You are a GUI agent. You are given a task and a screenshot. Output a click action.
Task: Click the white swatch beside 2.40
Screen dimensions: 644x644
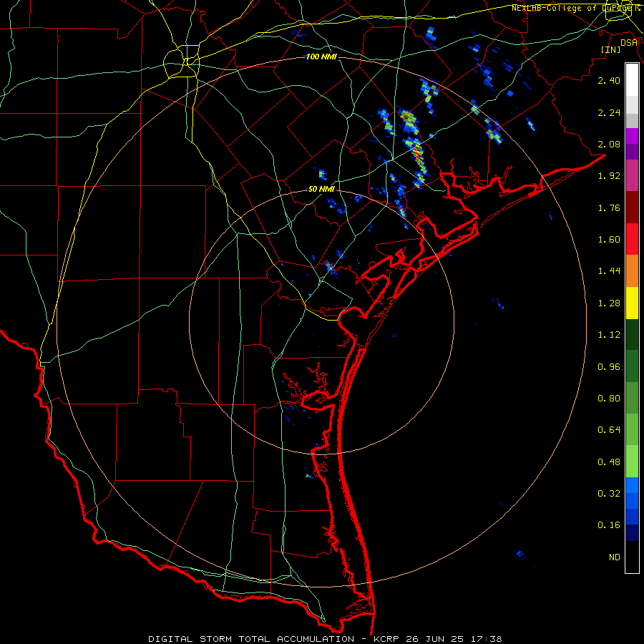tap(632, 80)
